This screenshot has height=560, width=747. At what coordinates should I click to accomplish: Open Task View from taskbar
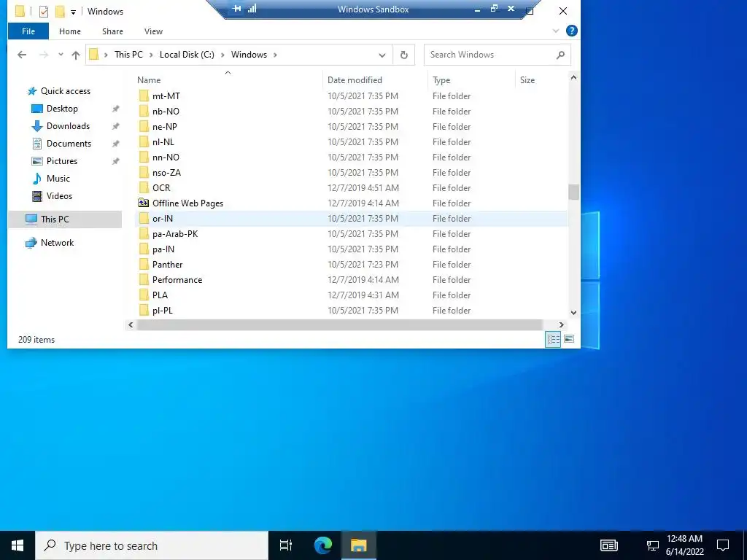[286, 545]
